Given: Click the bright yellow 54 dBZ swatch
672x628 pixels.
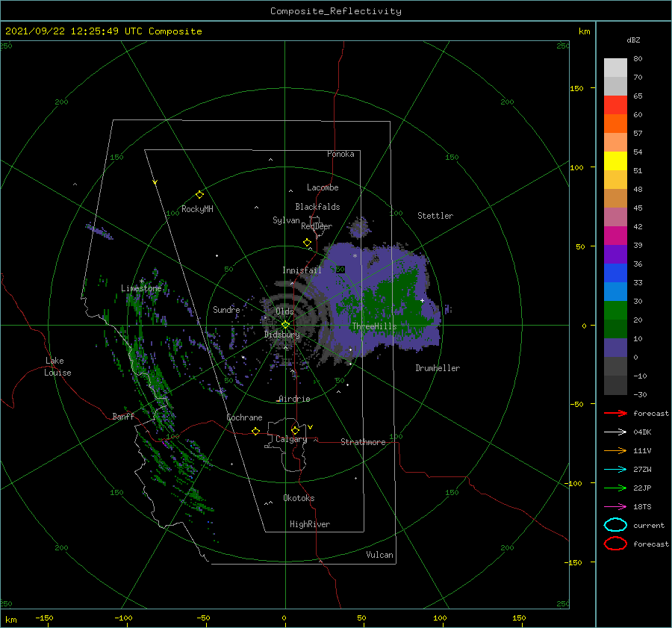Looking at the screenshot, I should click(x=615, y=161).
